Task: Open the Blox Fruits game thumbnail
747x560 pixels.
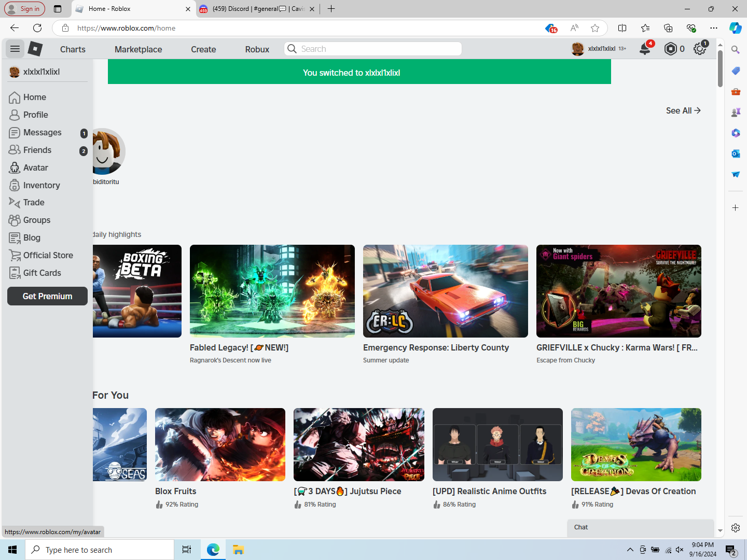Action: (220, 444)
